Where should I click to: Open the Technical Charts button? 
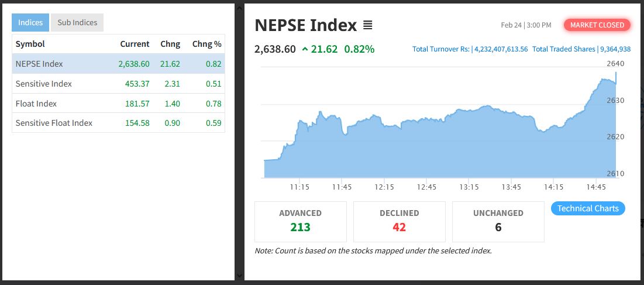coord(588,208)
